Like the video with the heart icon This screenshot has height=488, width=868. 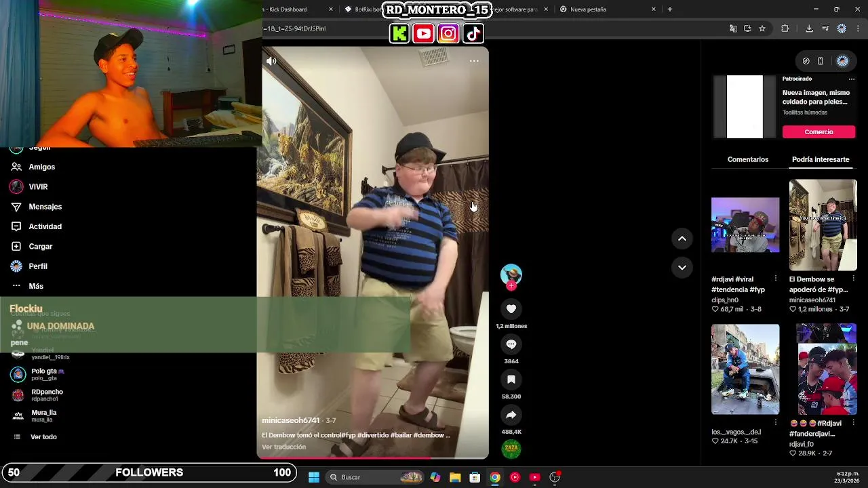pyautogui.click(x=511, y=309)
